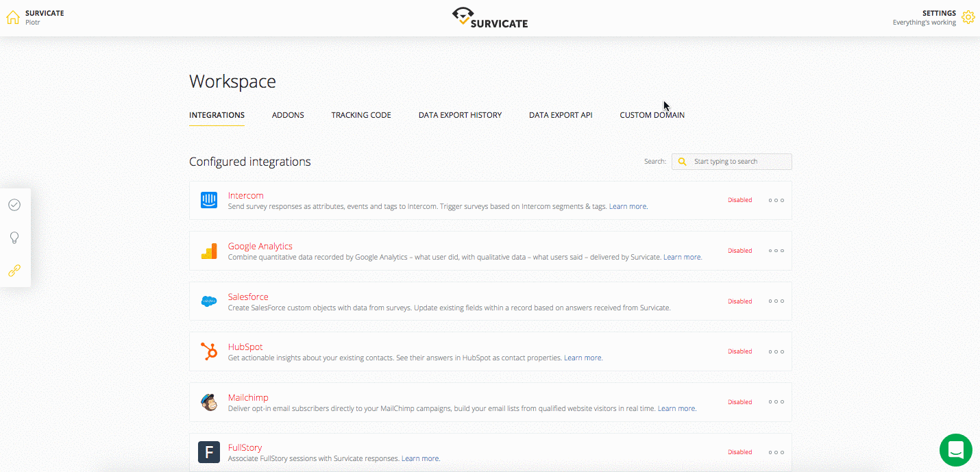
Task: Open the Mailchimp integration title
Action: 248,397
